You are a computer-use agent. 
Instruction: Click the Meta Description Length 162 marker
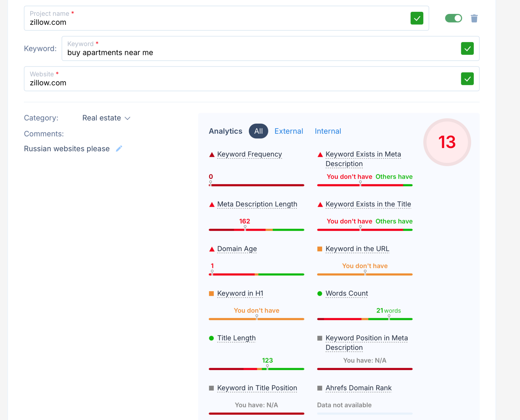tap(245, 227)
